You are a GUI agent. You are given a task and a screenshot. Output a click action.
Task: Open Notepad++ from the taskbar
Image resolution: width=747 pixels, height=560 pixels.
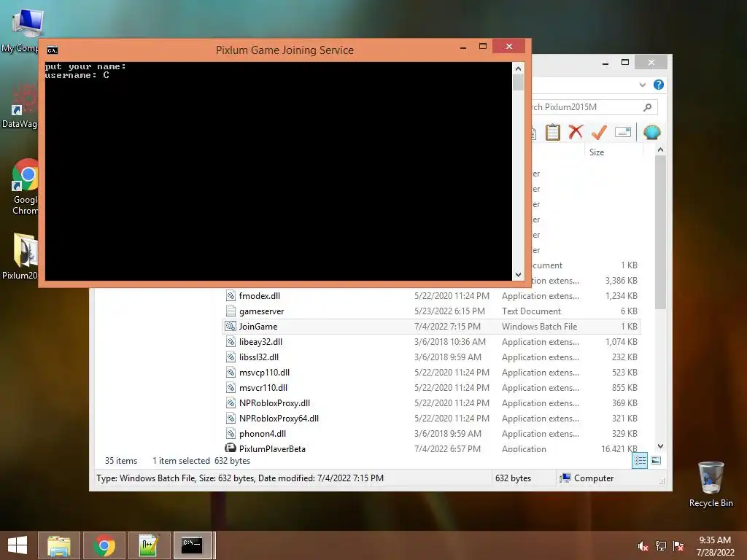coord(149,545)
